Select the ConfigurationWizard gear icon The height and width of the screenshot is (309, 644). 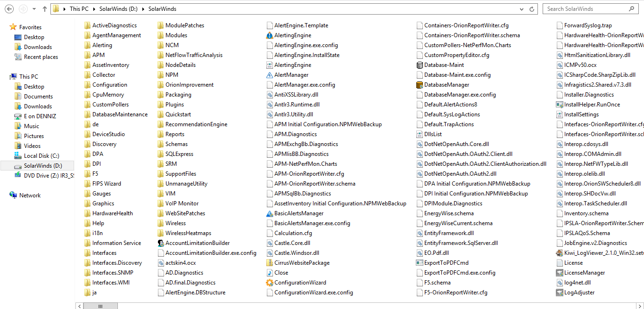[x=270, y=283]
